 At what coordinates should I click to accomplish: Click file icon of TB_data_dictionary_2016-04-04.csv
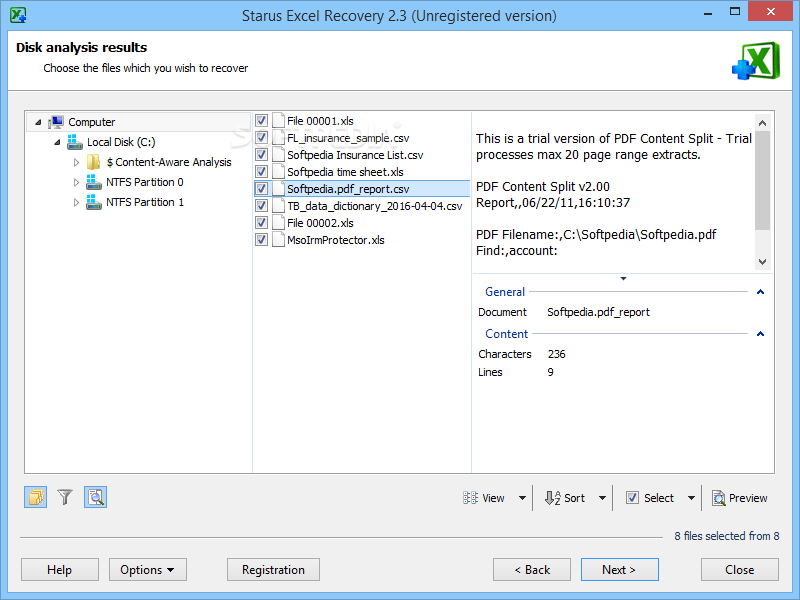point(278,206)
